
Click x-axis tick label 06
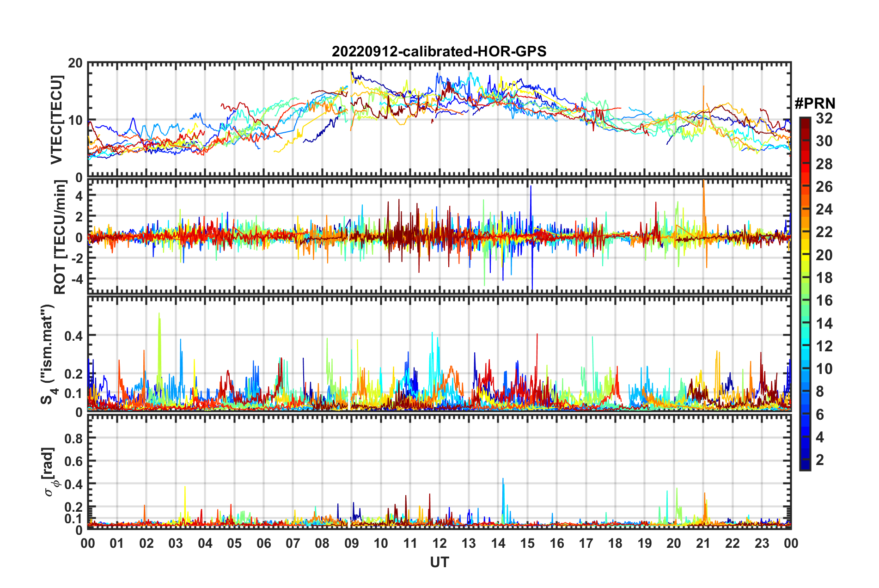(x=263, y=543)
